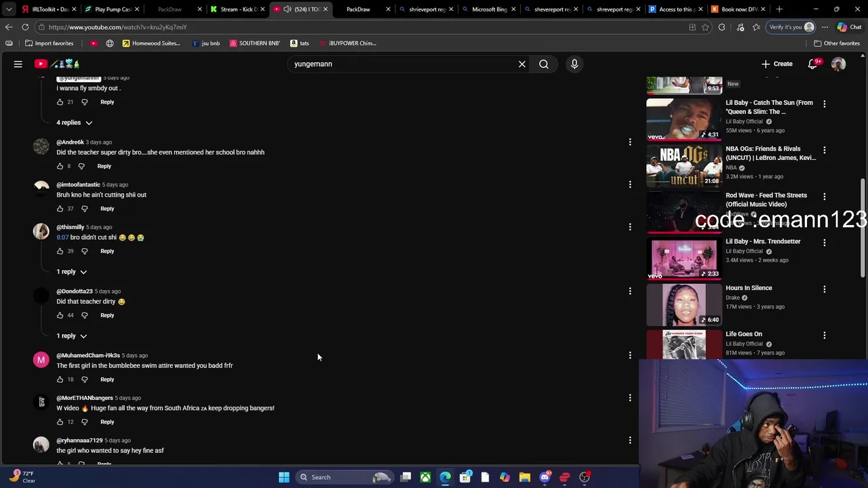868x488 pixels.
Task: Open a new browser tab
Action: pos(779,9)
